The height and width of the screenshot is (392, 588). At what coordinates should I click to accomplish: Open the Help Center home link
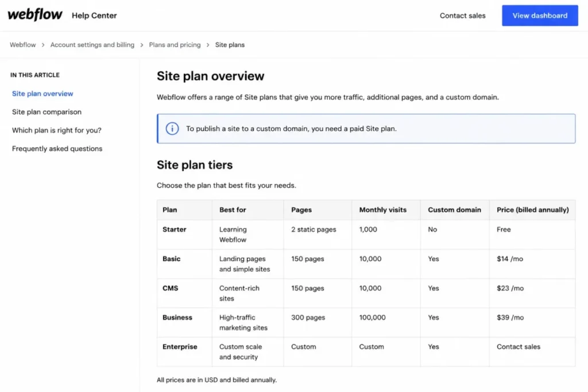[x=94, y=15]
